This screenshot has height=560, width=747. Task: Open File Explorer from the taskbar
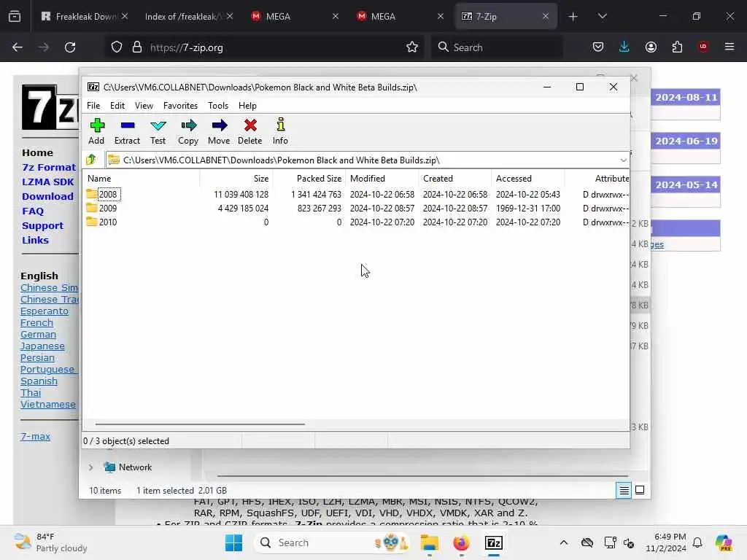point(429,542)
